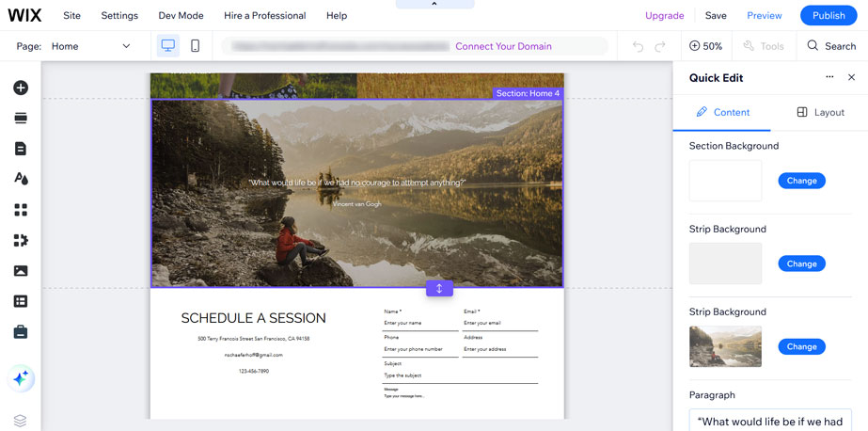868x431 pixels.
Task: Collapse the top bar with chevron handle
Action: [x=434, y=4]
